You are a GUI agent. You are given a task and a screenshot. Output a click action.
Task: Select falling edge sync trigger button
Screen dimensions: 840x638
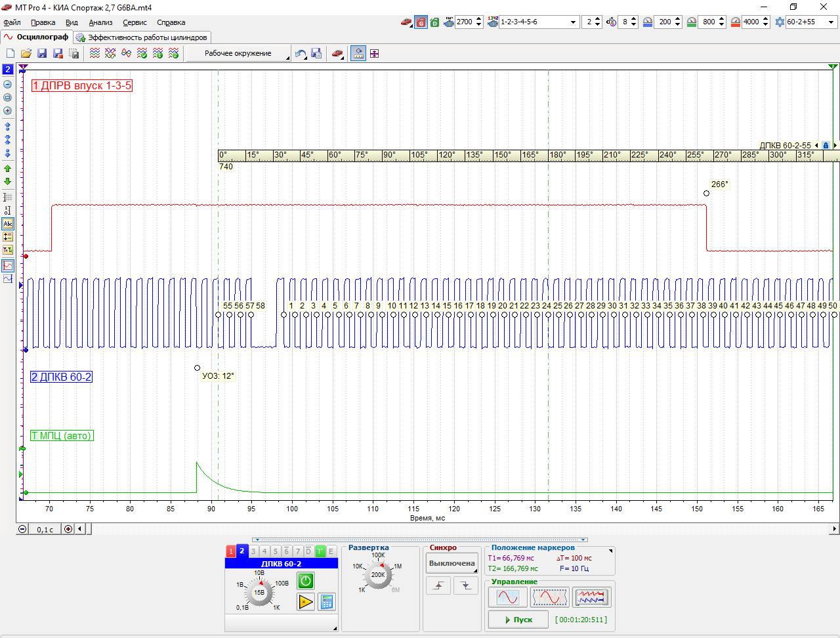pos(466,585)
